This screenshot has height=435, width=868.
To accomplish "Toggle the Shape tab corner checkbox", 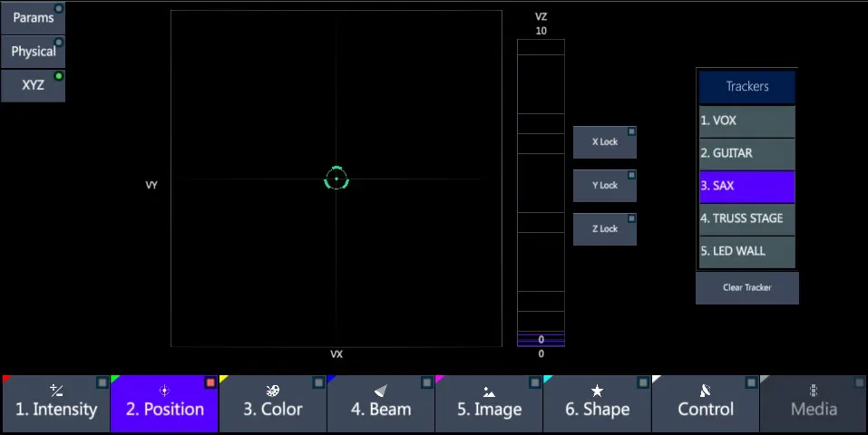I will [x=643, y=382].
